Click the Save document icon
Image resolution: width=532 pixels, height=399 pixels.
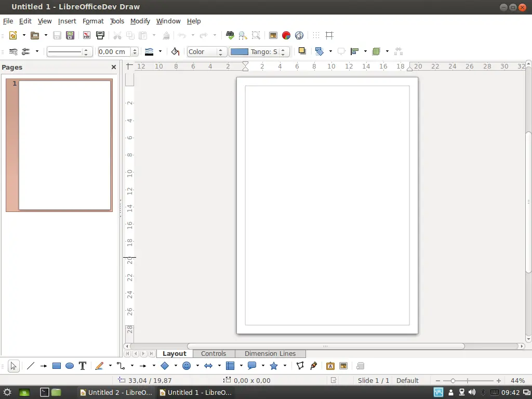click(x=57, y=35)
